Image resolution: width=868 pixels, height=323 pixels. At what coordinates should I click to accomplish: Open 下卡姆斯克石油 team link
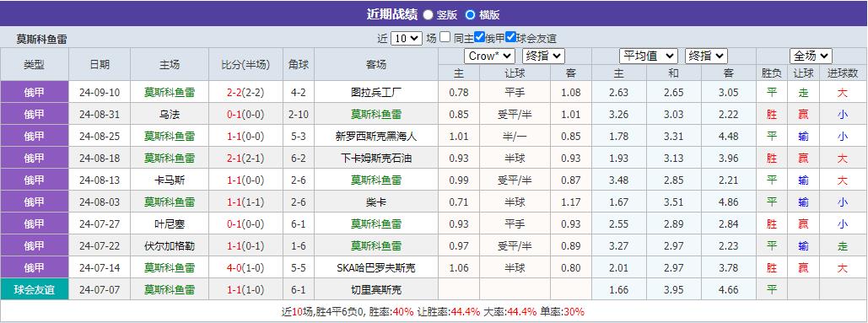pyautogui.click(x=376, y=159)
